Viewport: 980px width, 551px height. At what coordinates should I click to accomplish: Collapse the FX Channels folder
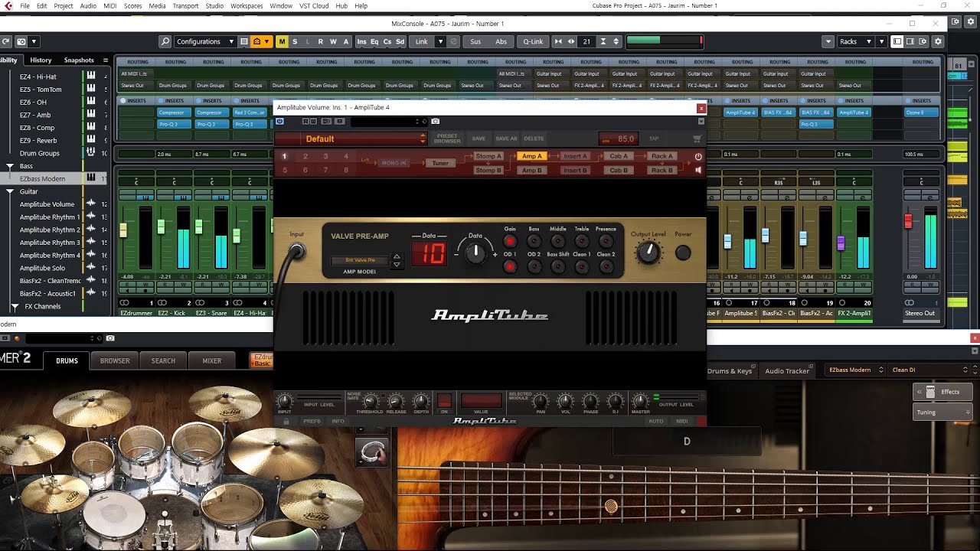(x=15, y=306)
